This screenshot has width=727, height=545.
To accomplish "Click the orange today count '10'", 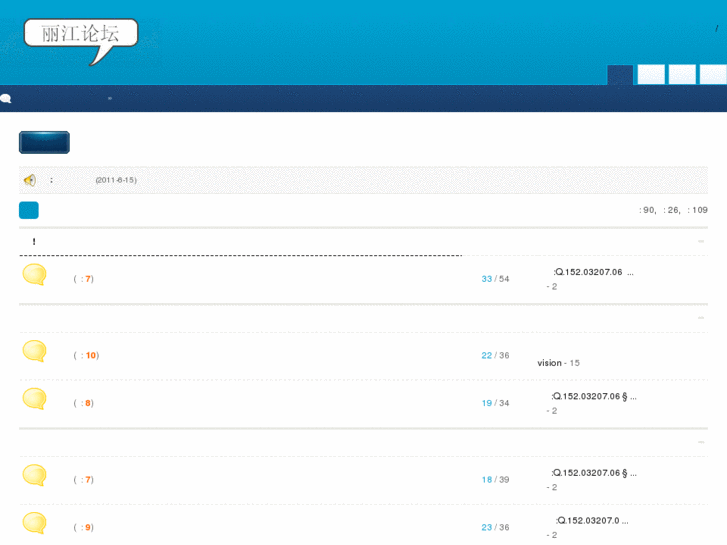I will pyautogui.click(x=91, y=355).
